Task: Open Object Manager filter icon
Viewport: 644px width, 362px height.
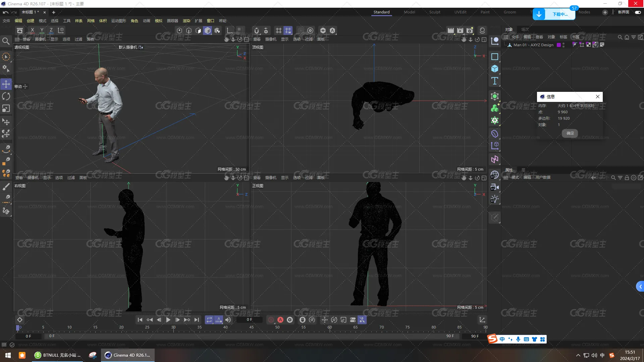Action: (x=633, y=37)
